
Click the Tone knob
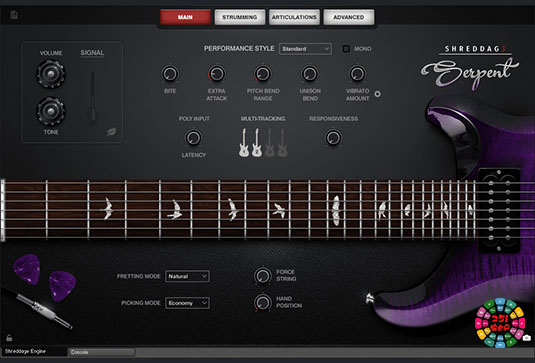click(x=51, y=111)
